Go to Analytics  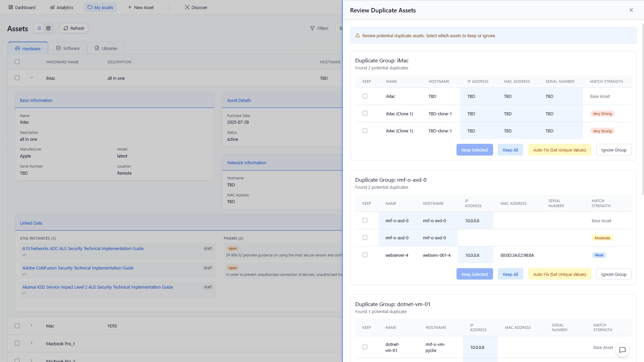click(x=61, y=7)
